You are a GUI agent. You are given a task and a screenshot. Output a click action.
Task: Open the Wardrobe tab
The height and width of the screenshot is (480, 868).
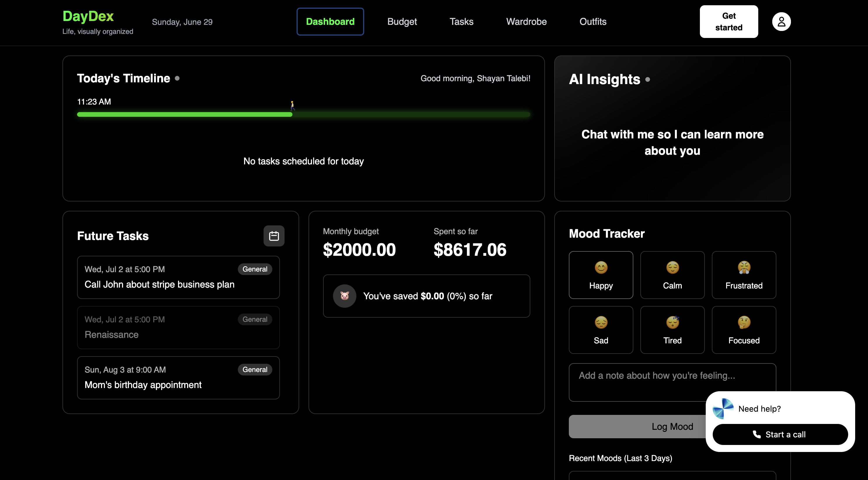tap(526, 22)
